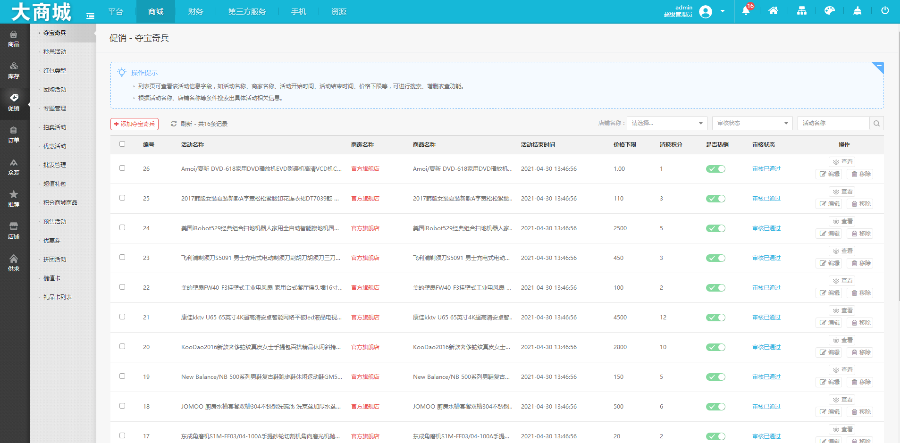
Task: Switch off the green toggle in row 23
Action: point(716,258)
